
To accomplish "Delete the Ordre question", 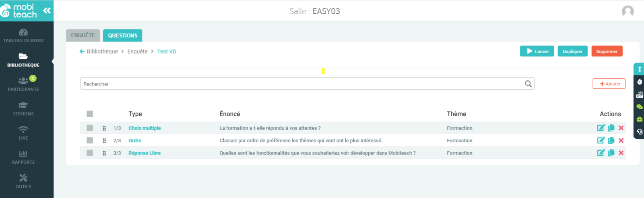I will 621,140.
